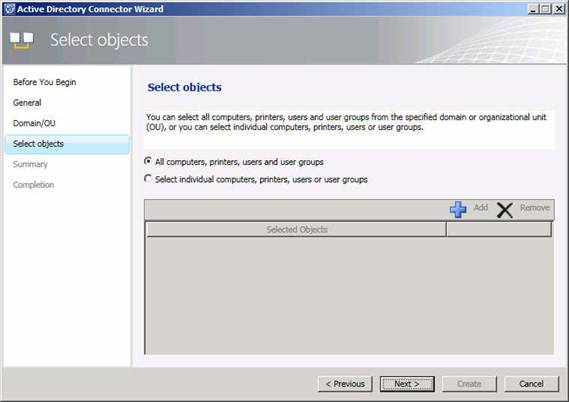
Task: Close the Active Directory Connector Wizard
Action: click(x=559, y=9)
